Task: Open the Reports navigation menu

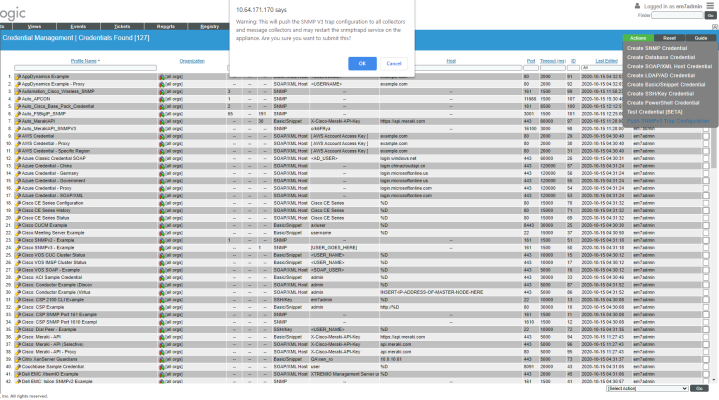Action: tap(166, 27)
